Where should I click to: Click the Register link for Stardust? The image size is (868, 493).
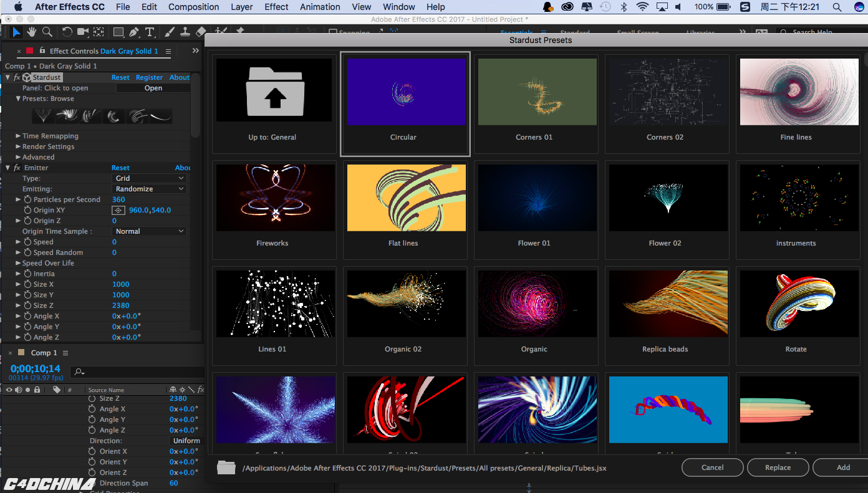[x=149, y=77]
